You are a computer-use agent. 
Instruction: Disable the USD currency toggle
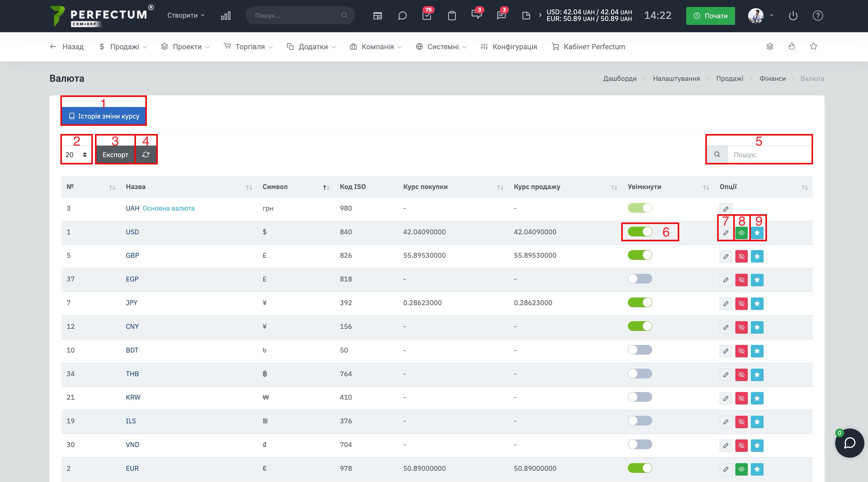coord(639,232)
